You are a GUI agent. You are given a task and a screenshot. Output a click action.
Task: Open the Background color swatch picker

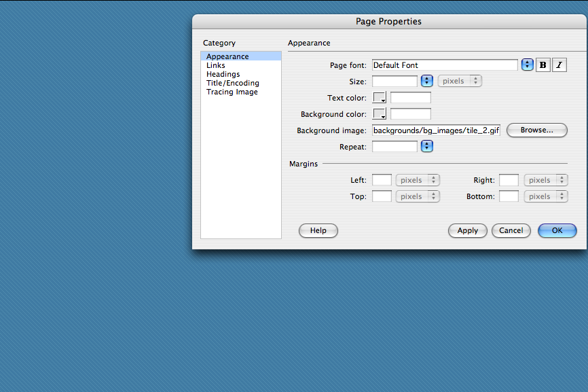[380, 114]
